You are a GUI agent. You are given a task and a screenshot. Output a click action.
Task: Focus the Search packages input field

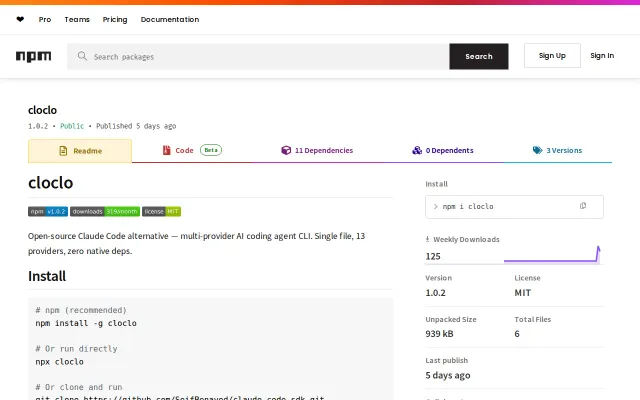pyautogui.click(x=258, y=56)
